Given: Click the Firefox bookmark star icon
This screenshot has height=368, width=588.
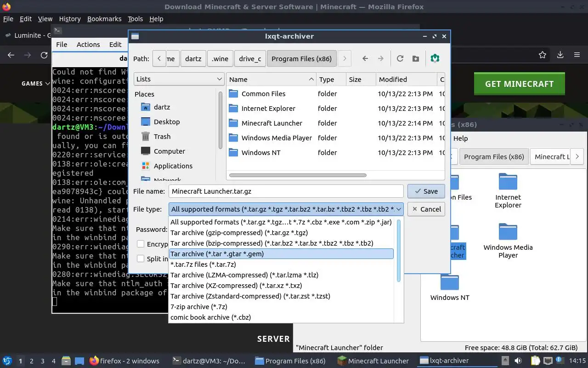Looking at the screenshot, I should point(543,55).
